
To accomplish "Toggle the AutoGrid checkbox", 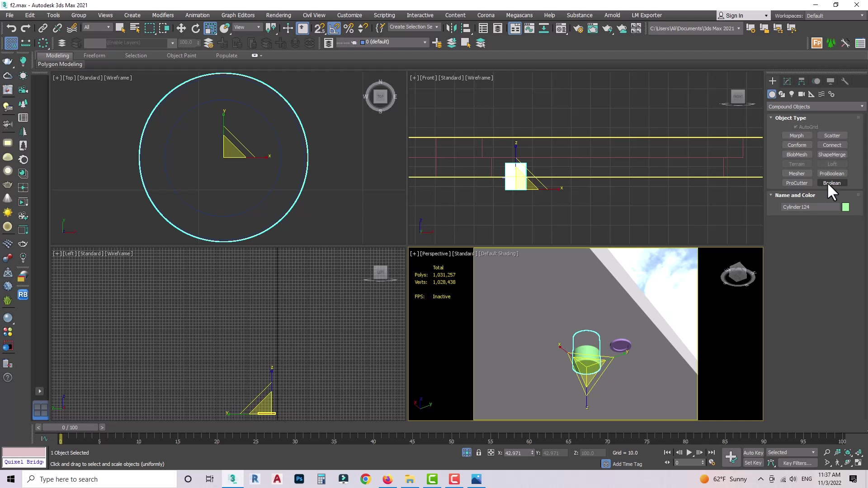I will click(796, 127).
